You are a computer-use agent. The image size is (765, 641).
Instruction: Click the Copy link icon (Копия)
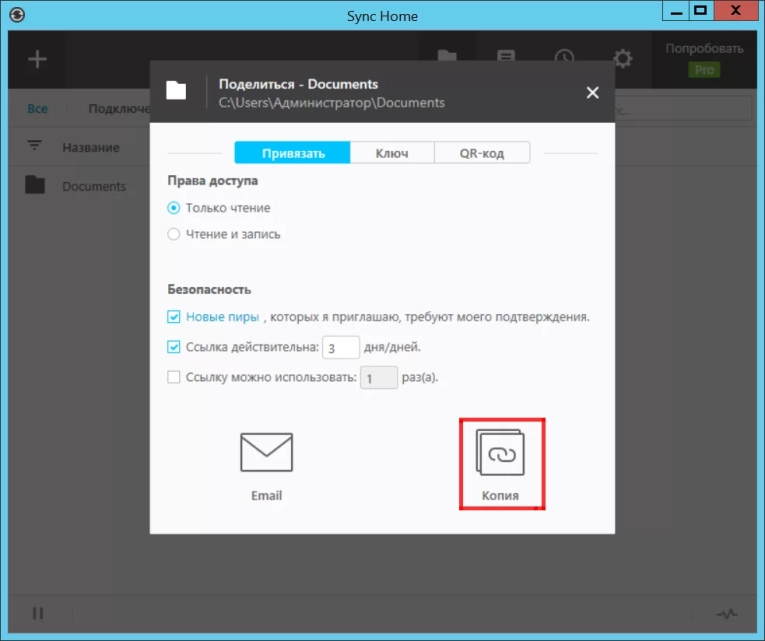coord(501,454)
